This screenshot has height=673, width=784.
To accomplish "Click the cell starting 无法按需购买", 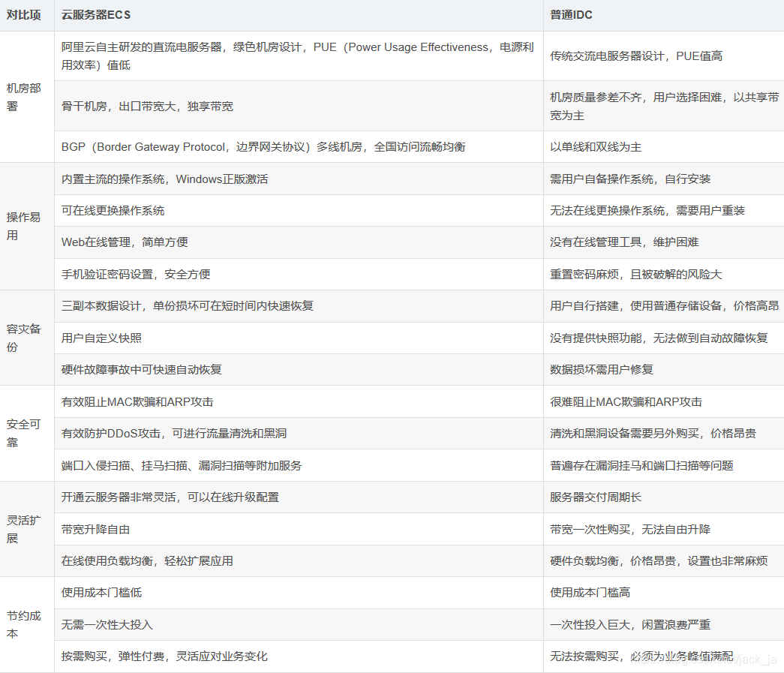I will click(x=664, y=656).
